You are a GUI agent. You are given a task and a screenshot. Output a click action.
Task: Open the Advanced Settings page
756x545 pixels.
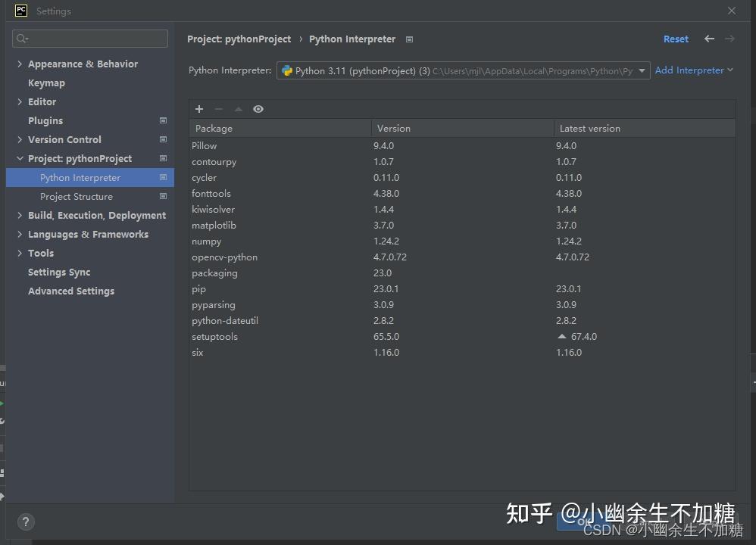[71, 291]
